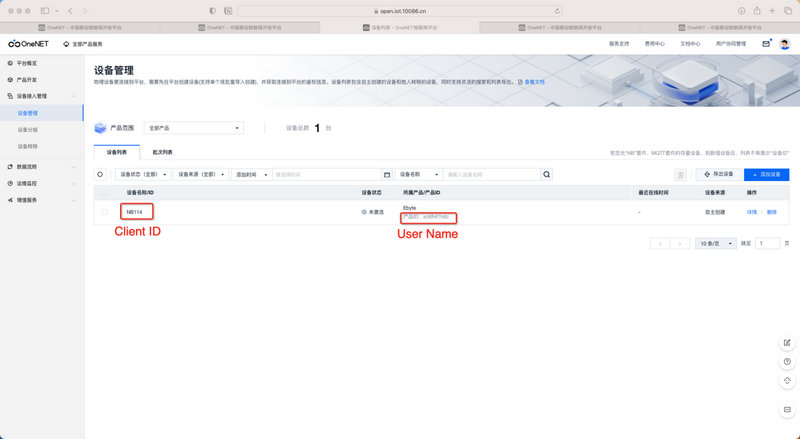Click the floating help question icon
Image resolution: width=800 pixels, height=439 pixels.
[x=787, y=362]
